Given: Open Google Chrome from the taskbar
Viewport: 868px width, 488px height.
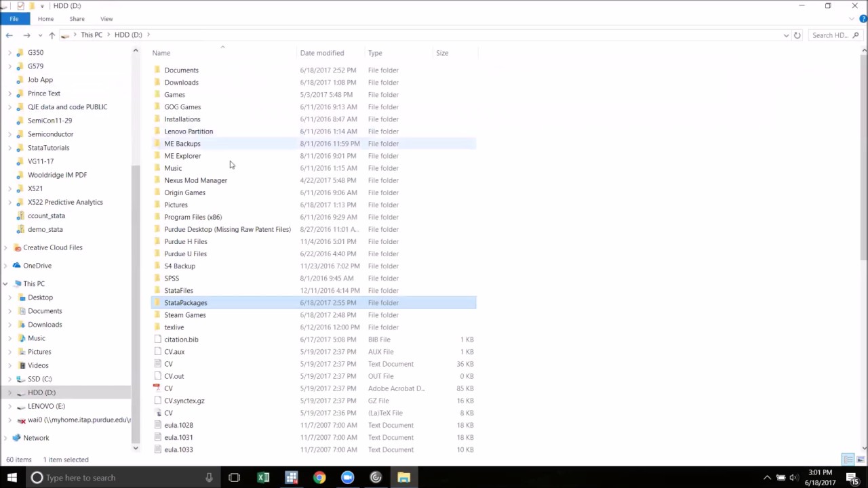Looking at the screenshot, I should [x=319, y=478].
